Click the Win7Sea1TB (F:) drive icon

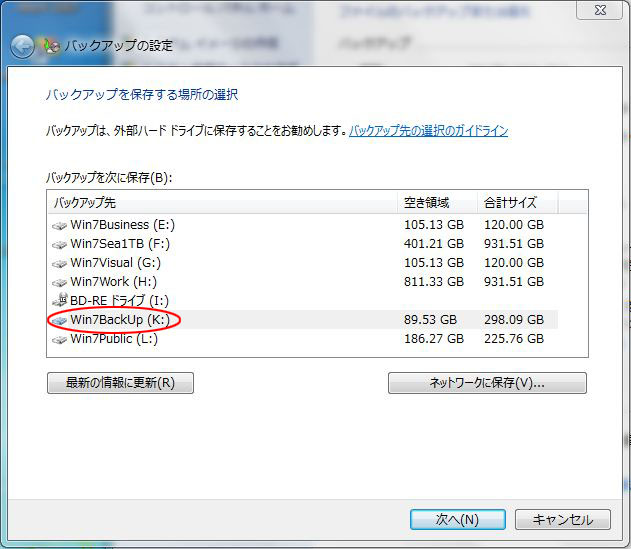(x=59, y=245)
